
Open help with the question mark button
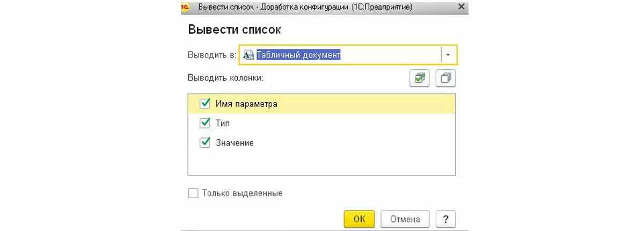[445, 219]
